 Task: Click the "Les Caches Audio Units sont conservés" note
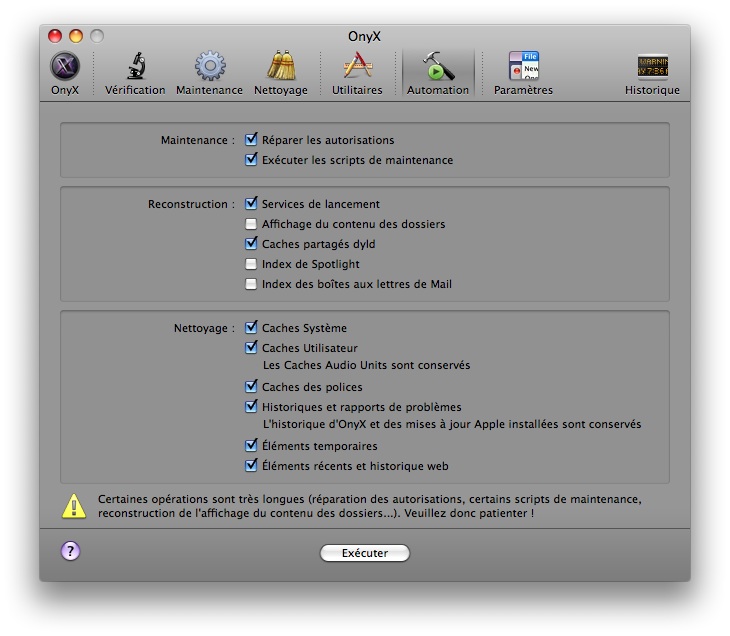coord(366,365)
